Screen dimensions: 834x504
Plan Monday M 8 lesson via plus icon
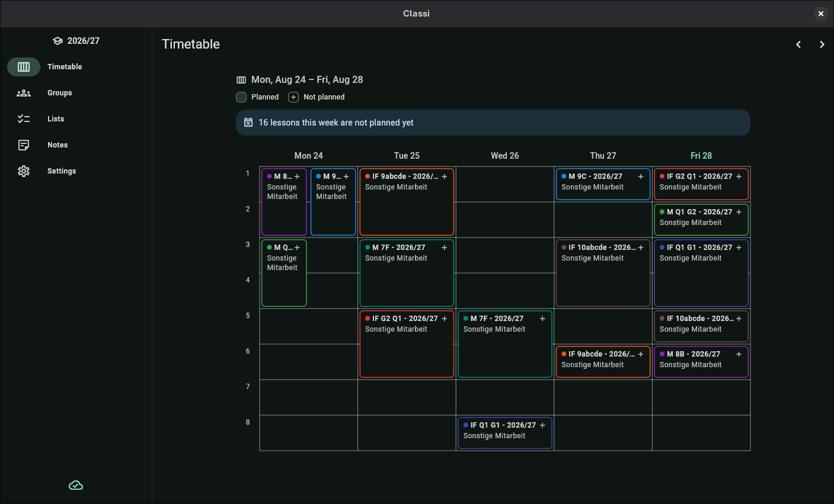click(298, 176)
